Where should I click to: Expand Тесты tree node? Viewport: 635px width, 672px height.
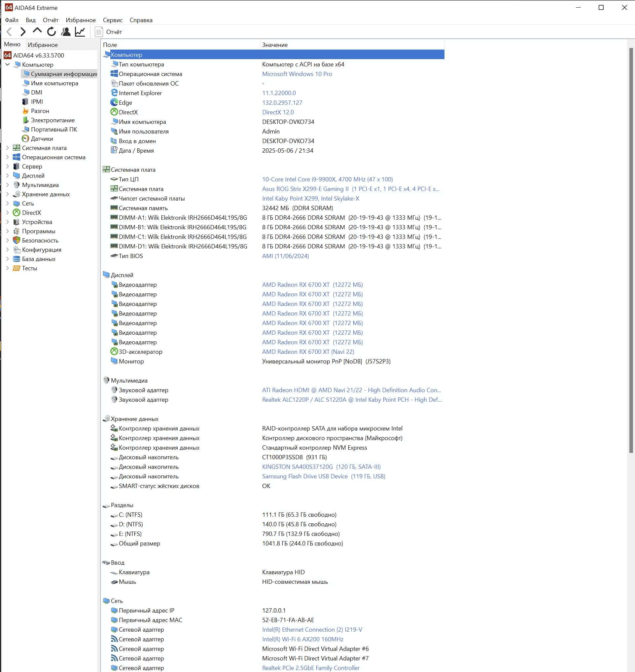coord(8,268)
